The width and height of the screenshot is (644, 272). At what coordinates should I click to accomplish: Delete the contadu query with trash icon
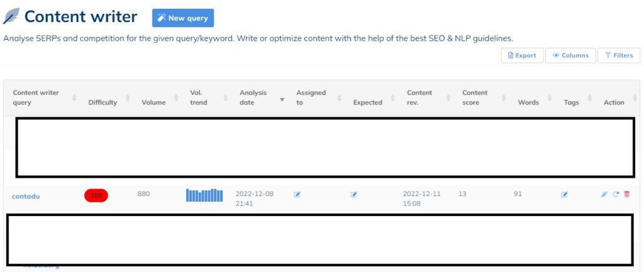coord(626,195)
